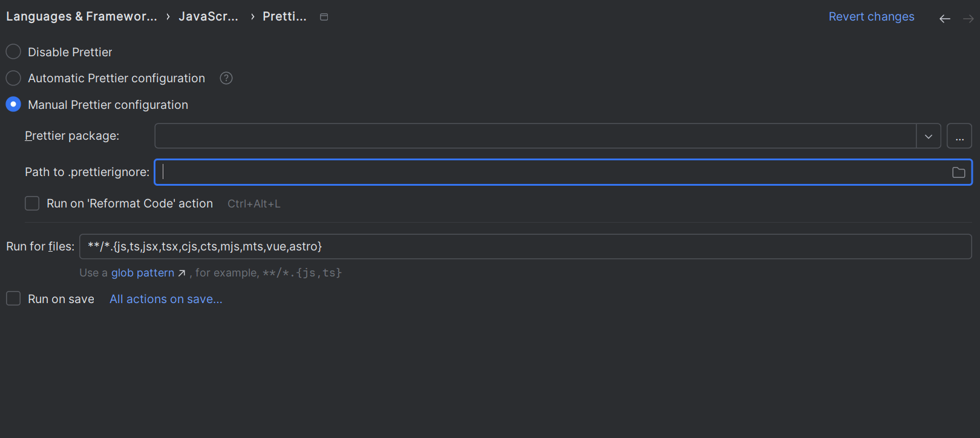Click the folder browse icon for .prettierignore path
The image size is (980, 438).
click(958, 172)
